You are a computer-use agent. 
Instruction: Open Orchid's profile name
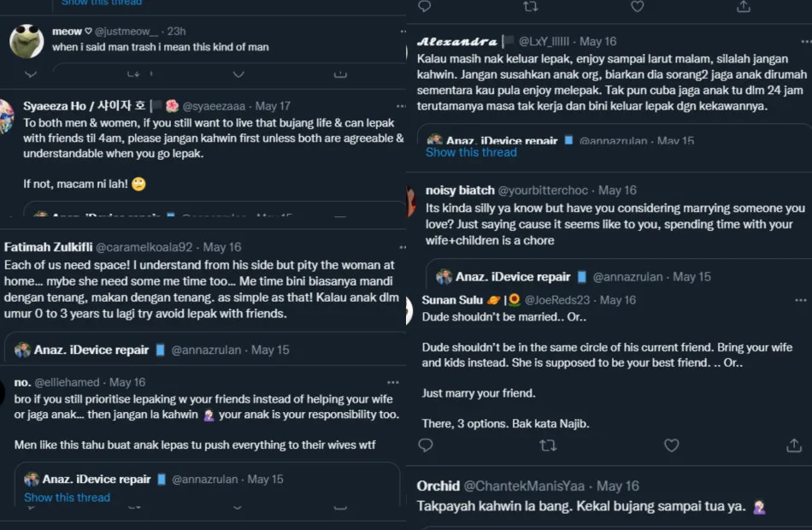click(438, 486)
